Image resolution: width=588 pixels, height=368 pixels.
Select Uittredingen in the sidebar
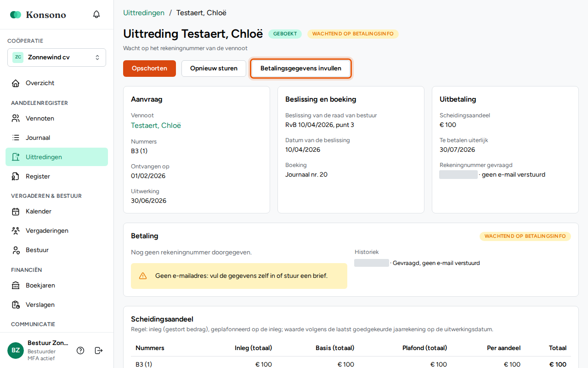[x=57, y=157]
